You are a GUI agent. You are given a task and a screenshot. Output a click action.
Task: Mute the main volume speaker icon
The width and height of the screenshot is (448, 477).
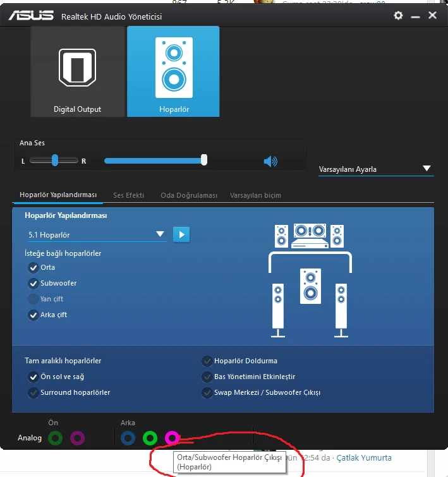point(270,161)
